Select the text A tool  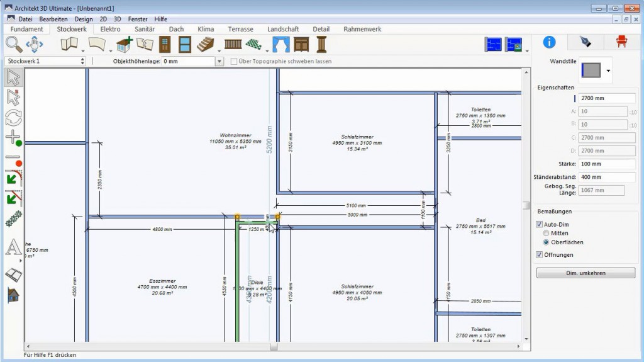pyautogui.click(x=13, y=247)
